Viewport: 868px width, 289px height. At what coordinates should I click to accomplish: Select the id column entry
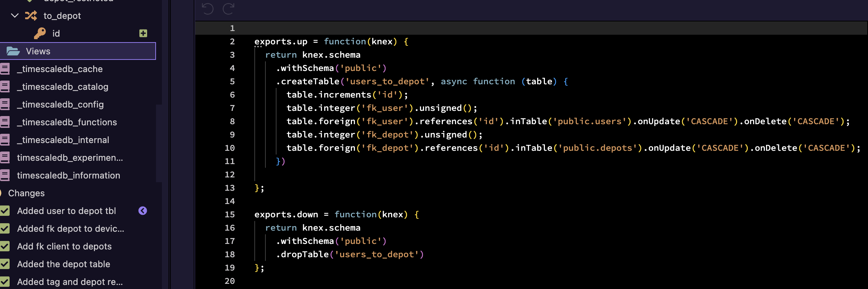click(56, 34)
